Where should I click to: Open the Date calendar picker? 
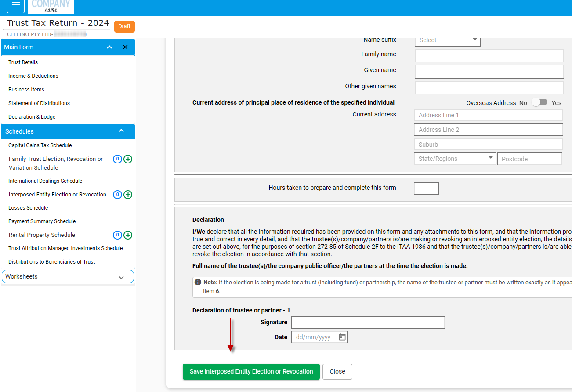point(342,337)
